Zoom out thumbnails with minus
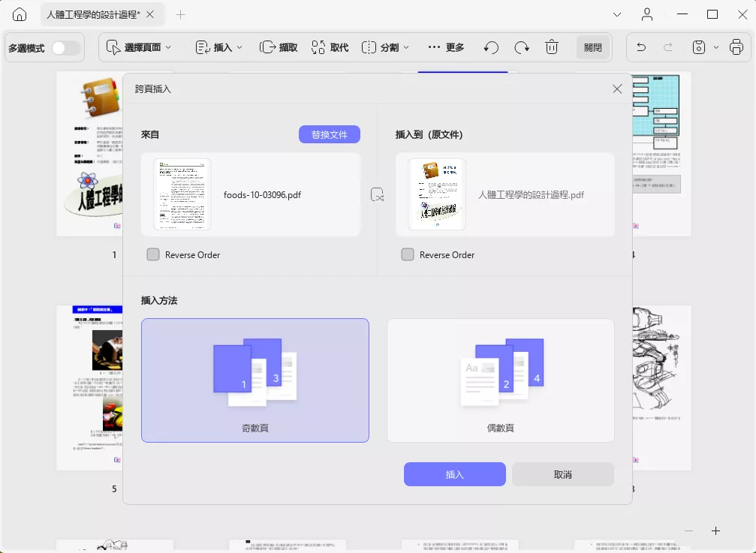The width and height of the screenshot is (756, 553). pos(688,530)
